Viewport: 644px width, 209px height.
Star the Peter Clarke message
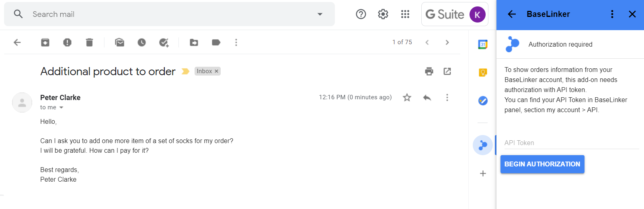pyautogui.click(x=407, y=97)
